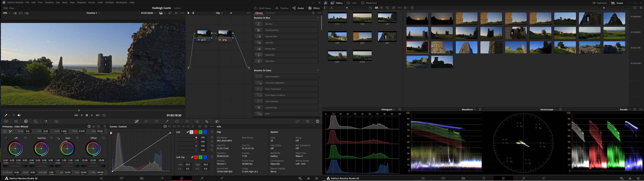Open the Info palette icon
The width and height of the screenshot is (644, 181).
(318, 122)
